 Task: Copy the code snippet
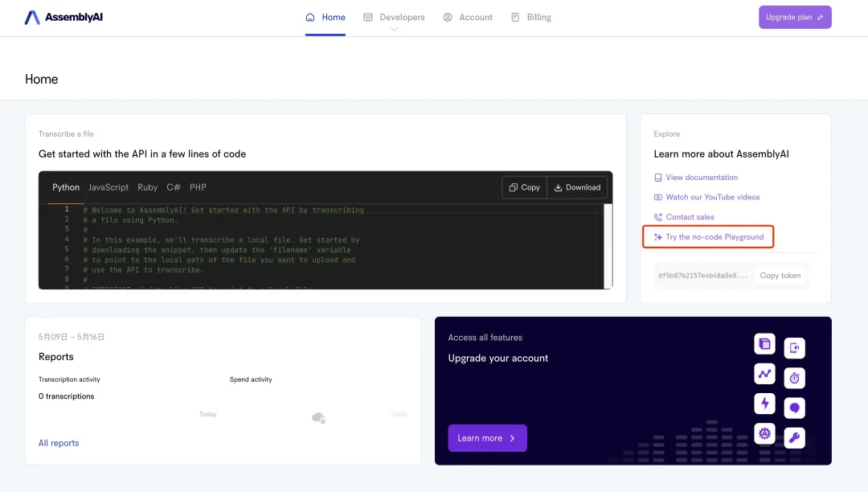pos(524,187)
